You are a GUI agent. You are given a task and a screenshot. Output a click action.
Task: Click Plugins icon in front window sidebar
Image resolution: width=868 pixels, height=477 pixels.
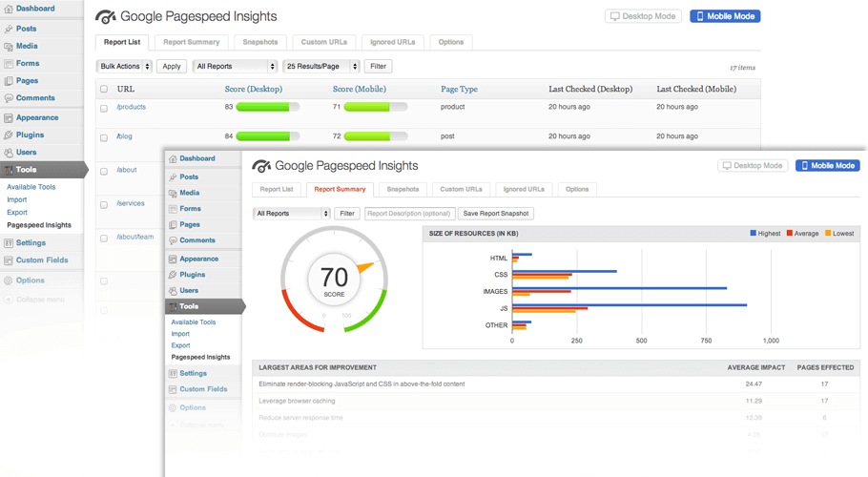click(173, 275)
